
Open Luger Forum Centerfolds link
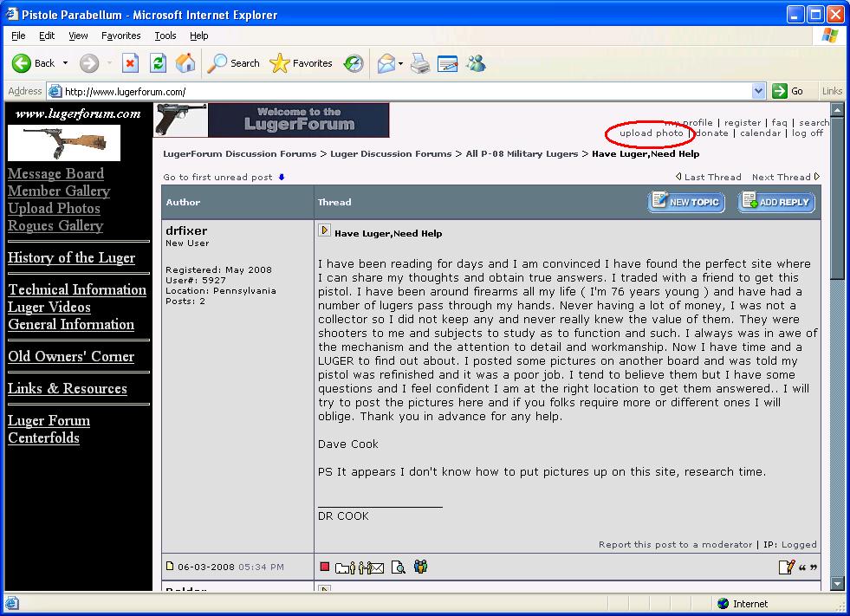pos(49,429)
